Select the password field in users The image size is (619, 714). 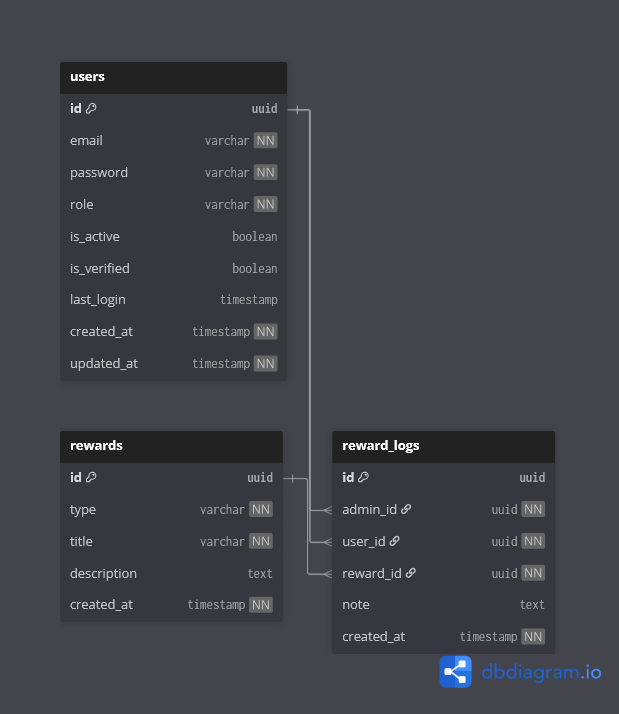point(173,173)
